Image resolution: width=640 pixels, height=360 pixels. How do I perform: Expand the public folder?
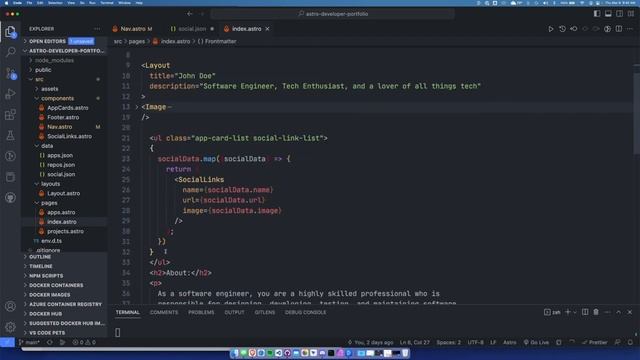click(43, 70)
